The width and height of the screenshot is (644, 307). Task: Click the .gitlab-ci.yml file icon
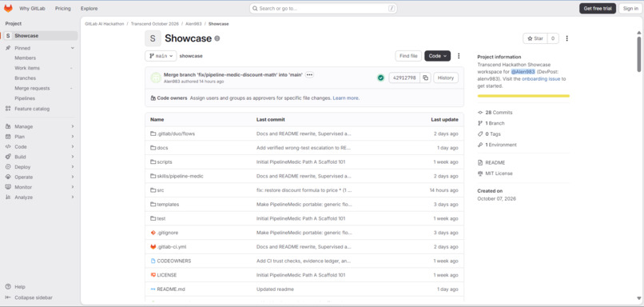click(153, 246)
